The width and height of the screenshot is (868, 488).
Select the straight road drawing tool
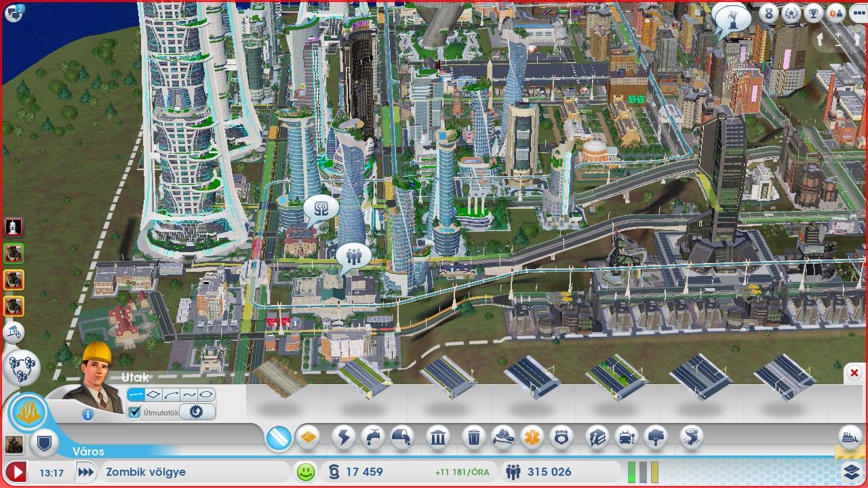(136, 394)
